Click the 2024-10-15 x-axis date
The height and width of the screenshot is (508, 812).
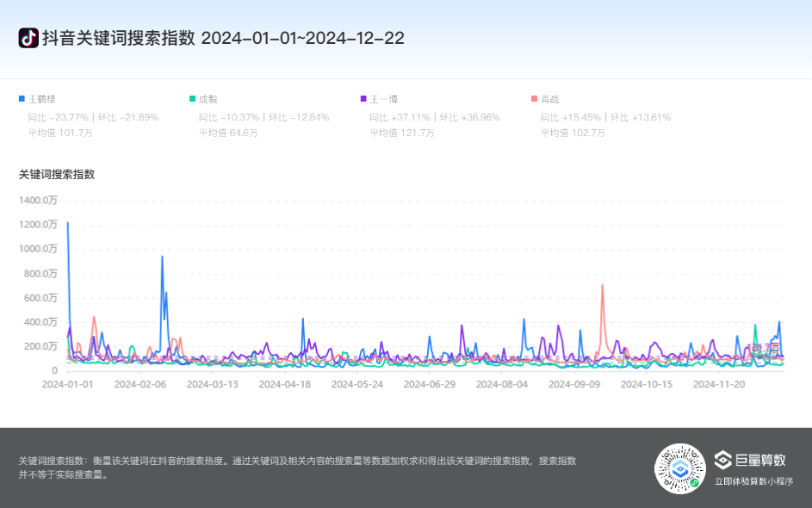647,385
